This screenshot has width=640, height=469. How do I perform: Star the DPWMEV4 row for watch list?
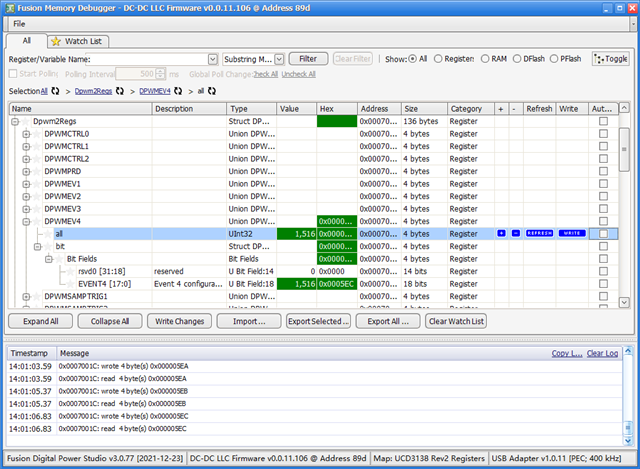(x=37, y=221)
